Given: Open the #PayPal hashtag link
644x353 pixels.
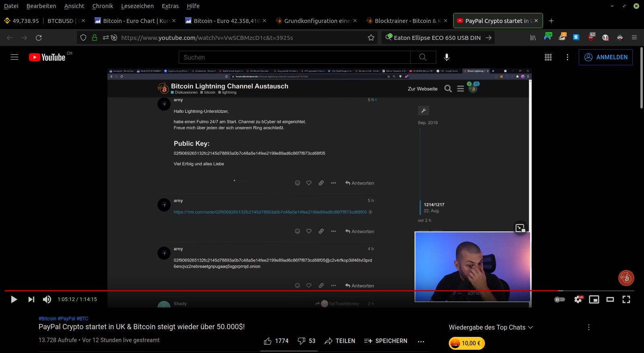Looking at the screenshot, I should tap(66, 318).
